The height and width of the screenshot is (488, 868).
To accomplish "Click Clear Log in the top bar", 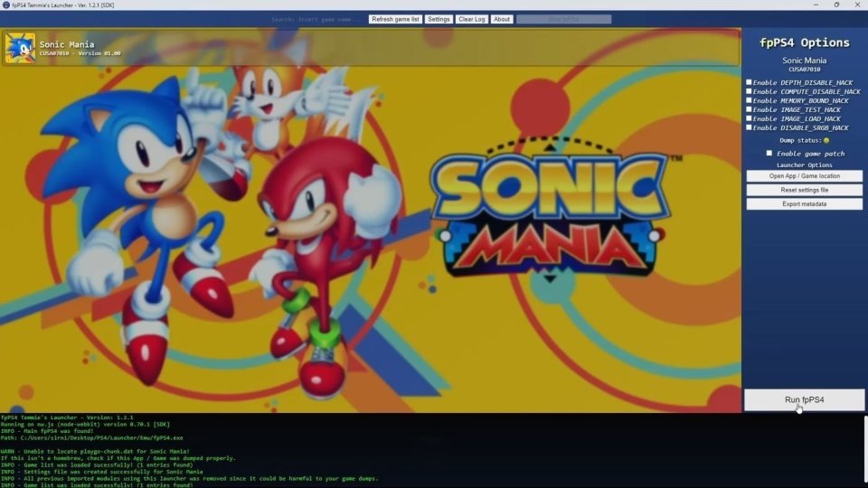I will (x=471, y=19).
